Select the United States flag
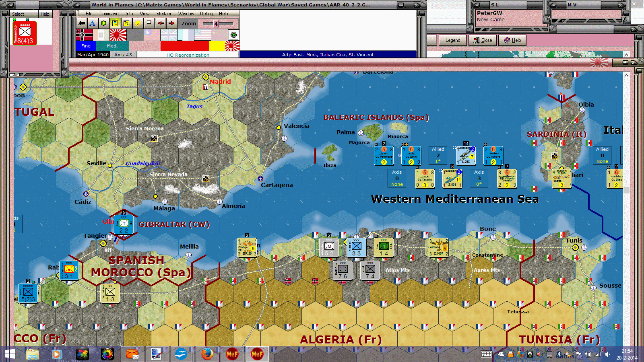This screenshot has width=644, height=362. click(x=202, y=35)
